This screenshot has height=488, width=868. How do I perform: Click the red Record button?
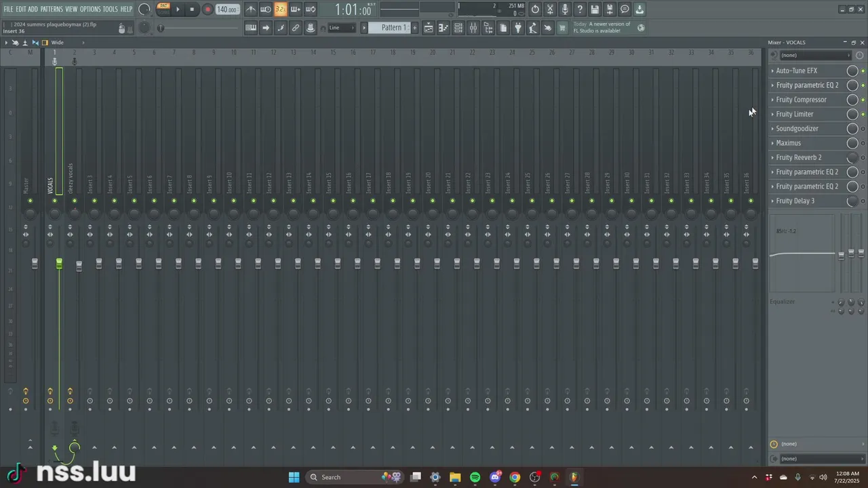pos(208,9)
